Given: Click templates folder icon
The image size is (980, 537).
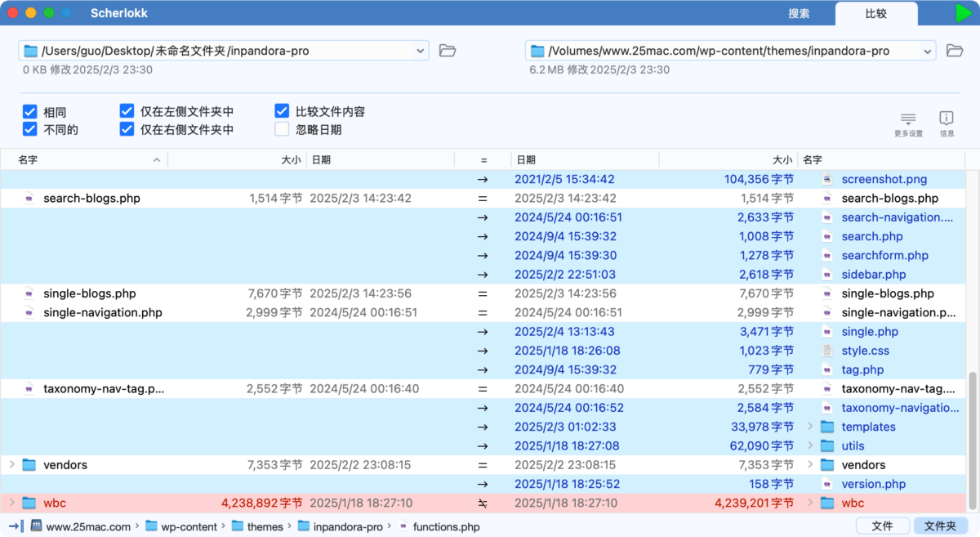Looking at the screenshot, I should [x=827, y=427].
